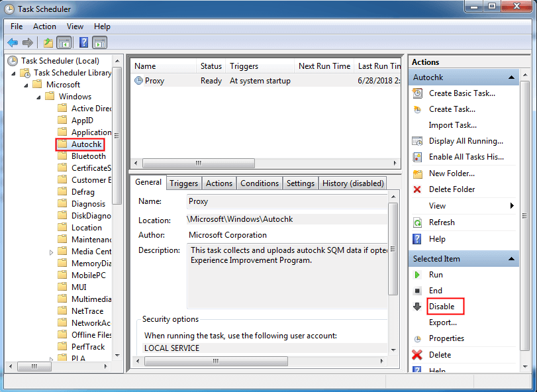
Task: Click the Bluetooth folder icon
Action: coord(62,156)
